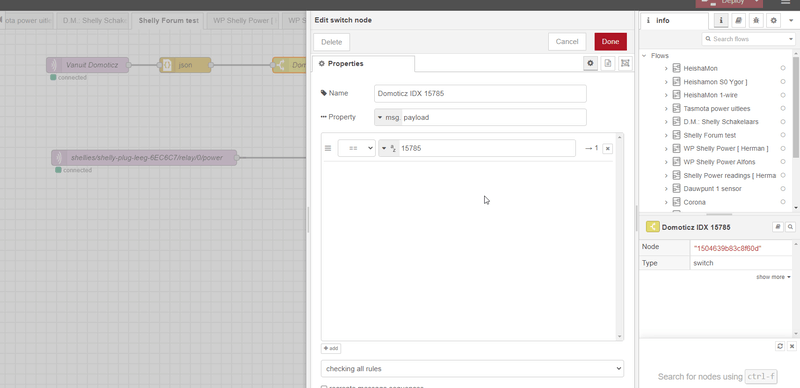
Task: Open rule value type dropdown
Action: pos(389,148)
